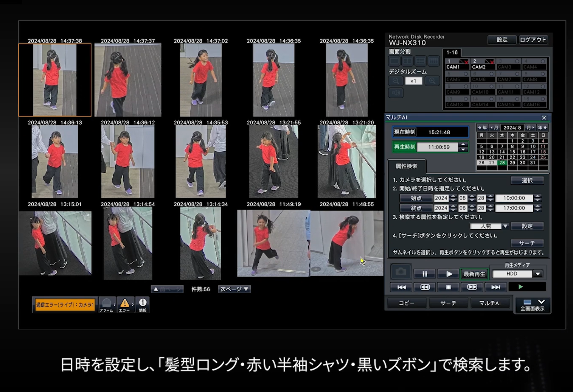Image resolution: width=573 pixels, height=392 pixels.
Task: Go to next month in calendar
Action: (530, 128)
